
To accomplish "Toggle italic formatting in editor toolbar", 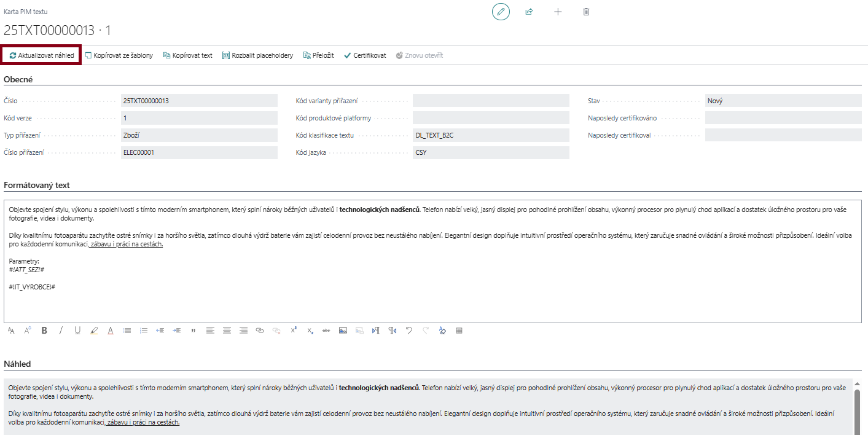I will coord(61,331).
